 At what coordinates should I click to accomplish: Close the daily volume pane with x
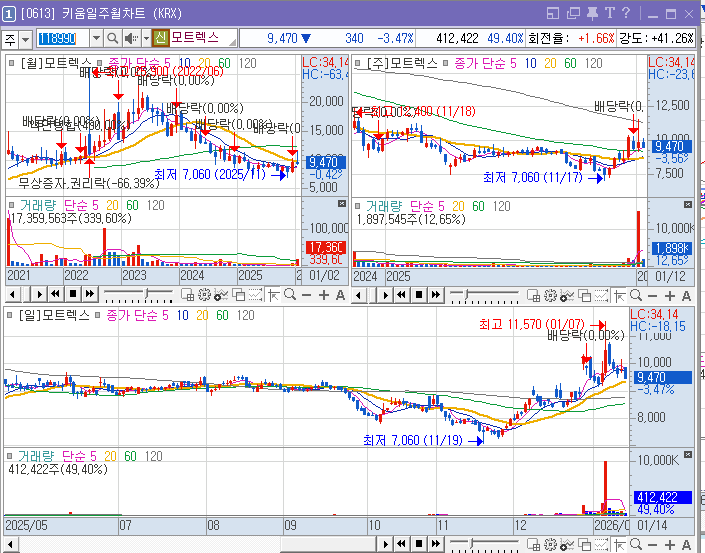point(688,455)
